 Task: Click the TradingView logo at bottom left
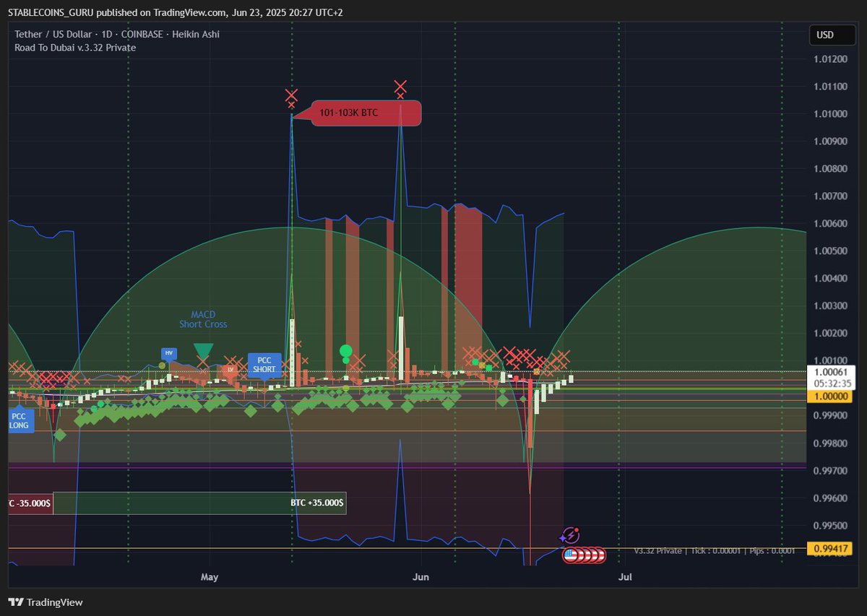pyautogui.click(x=45, y=602)
